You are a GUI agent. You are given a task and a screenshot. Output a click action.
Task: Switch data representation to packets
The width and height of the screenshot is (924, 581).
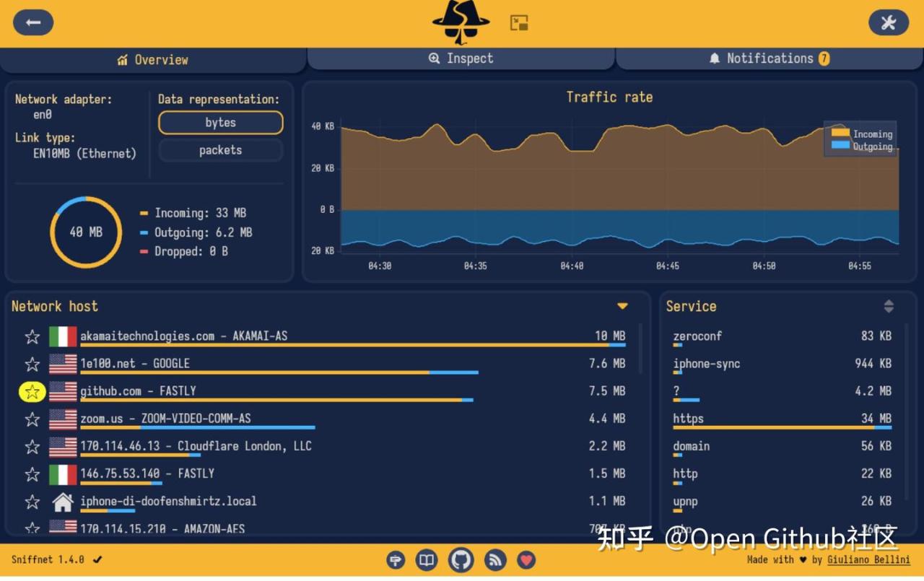pos(221,150)
